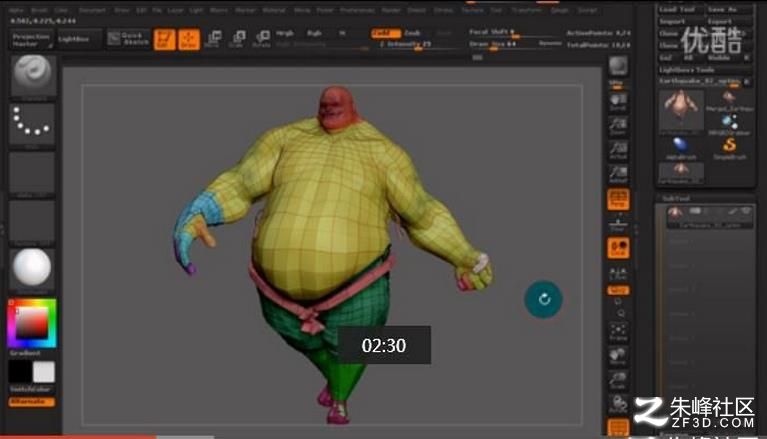This screenshot has width=767, height=439.
Task: Toggle the Alternate color button
Action: (32, 402)
